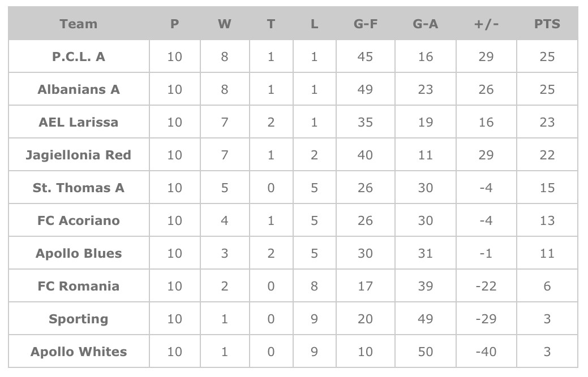This screenshot has height=377, width=588.
Task: Select the G-F column header
Action: click(x=365, y=24)
